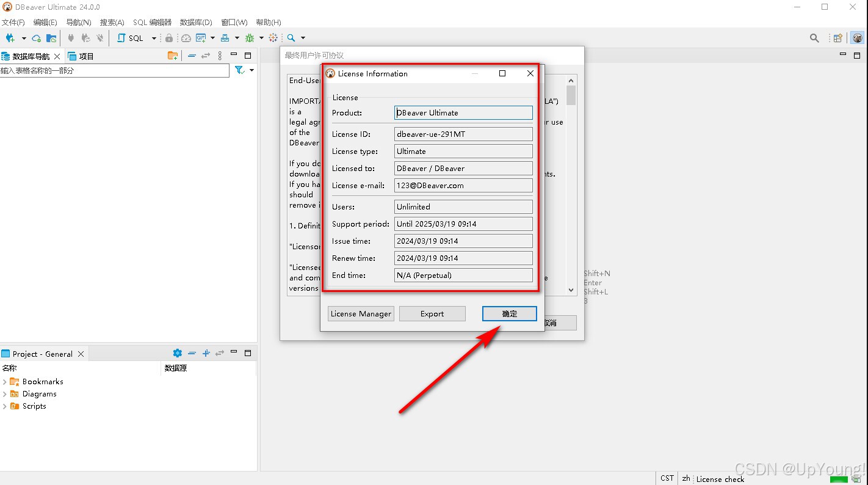
Task: Open the 文件(F) menu
Action: click(13, 22)
